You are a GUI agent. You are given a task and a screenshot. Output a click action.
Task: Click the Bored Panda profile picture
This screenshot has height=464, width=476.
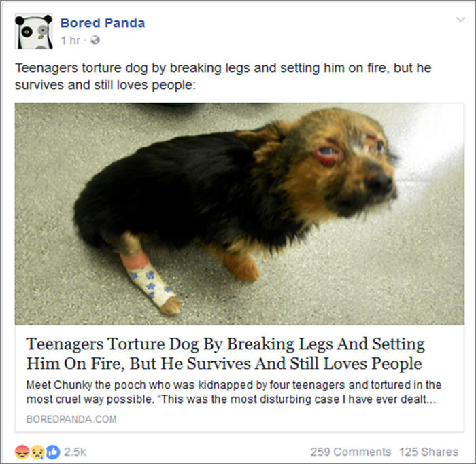click(34, 31)
